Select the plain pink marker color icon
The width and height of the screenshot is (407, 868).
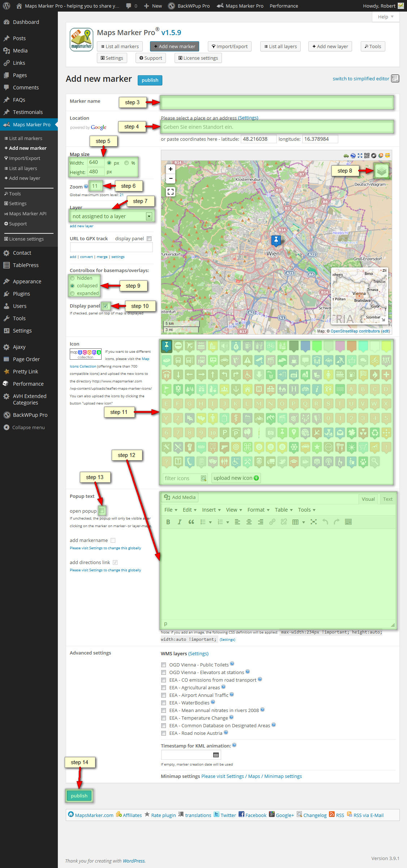(x=340, y=346)
